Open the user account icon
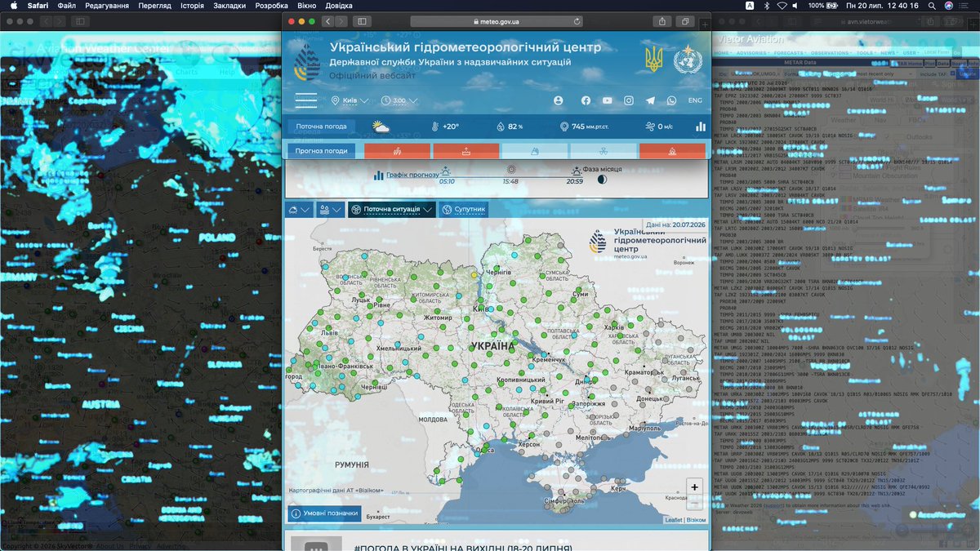This screenshot has height=551, width=980. [x=559, y=100]
